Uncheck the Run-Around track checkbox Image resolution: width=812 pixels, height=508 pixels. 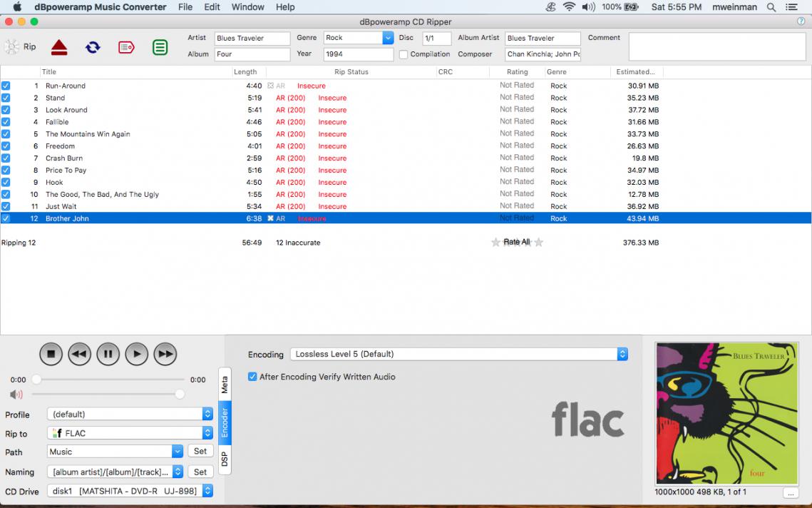click(x=6, y=86)
